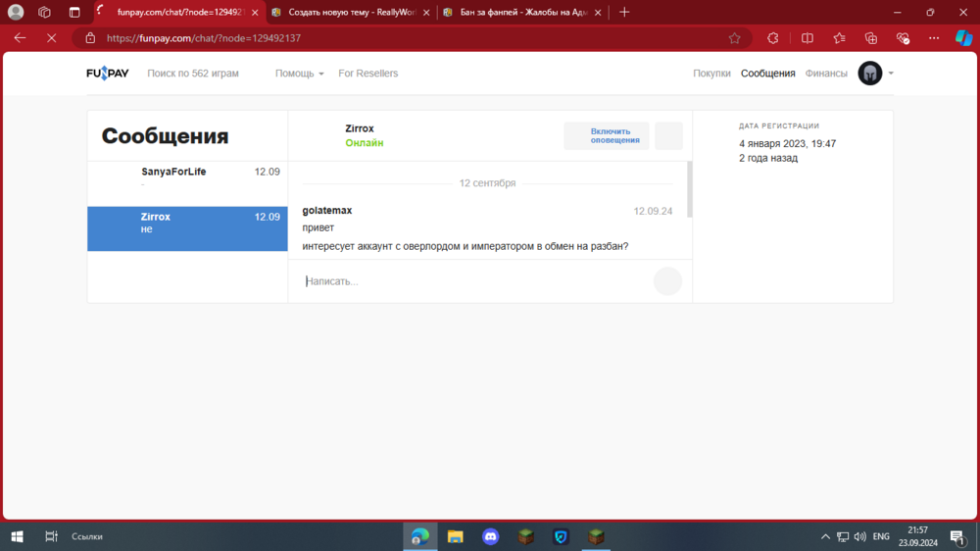
Task: Open the golatemax sender name link
Action: [327, 210]
